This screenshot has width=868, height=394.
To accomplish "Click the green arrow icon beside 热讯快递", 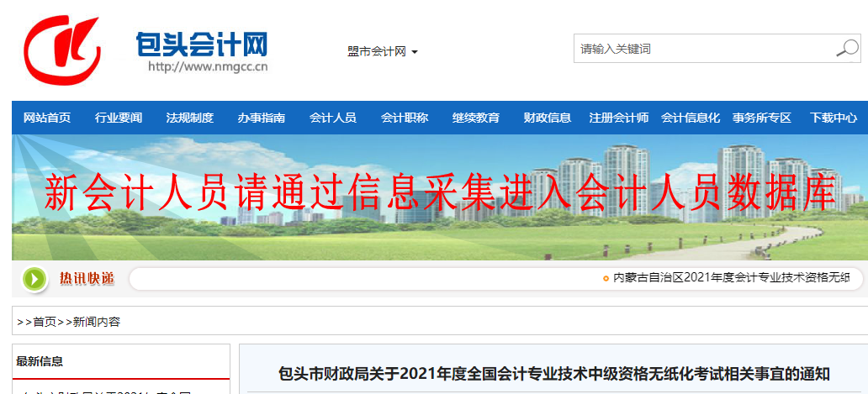I will coord(34,278).
